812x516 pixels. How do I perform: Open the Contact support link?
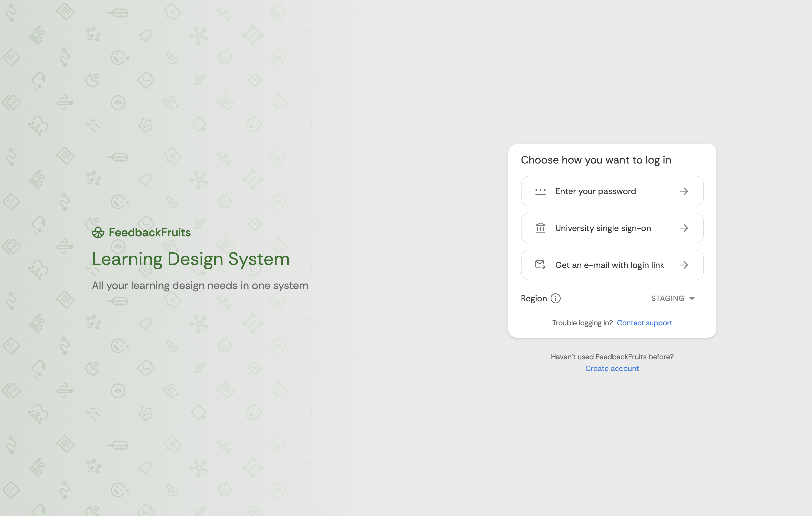click(x=644, y=323)
